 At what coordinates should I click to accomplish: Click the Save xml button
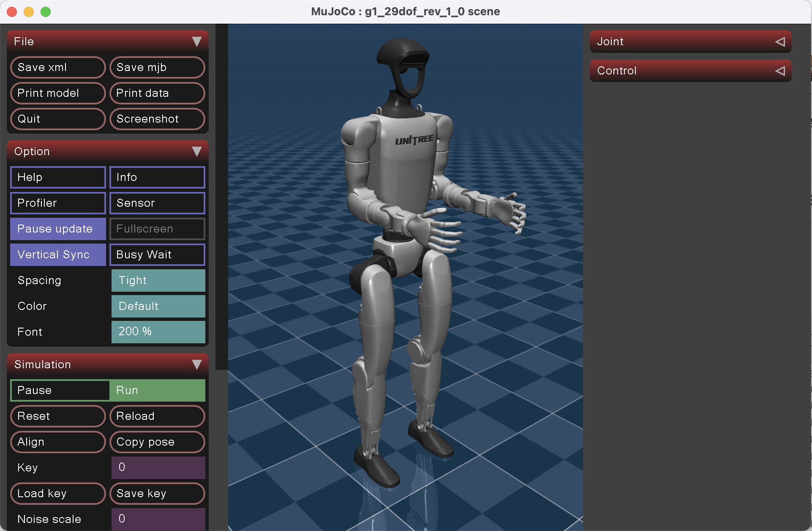(58, 67)
